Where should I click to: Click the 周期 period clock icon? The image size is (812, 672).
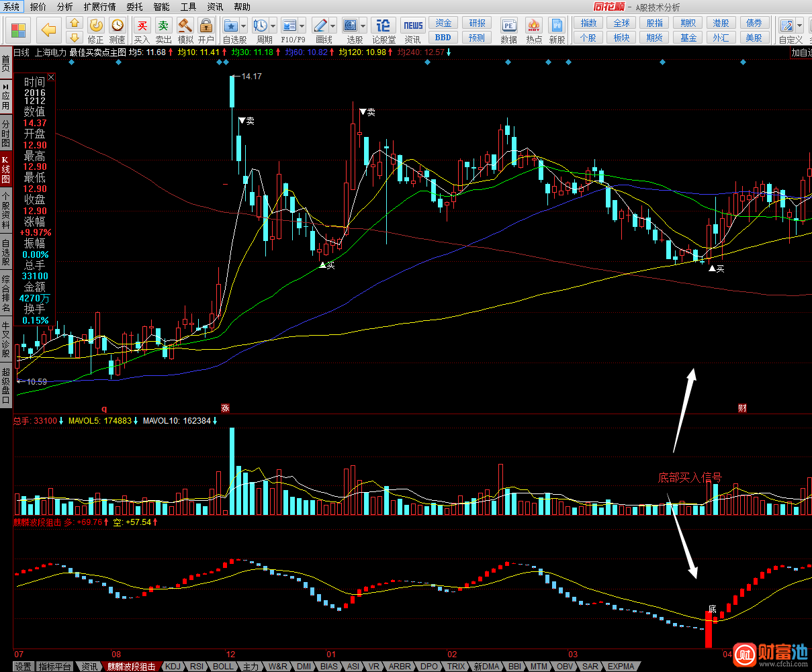click(x=260, y=26)
